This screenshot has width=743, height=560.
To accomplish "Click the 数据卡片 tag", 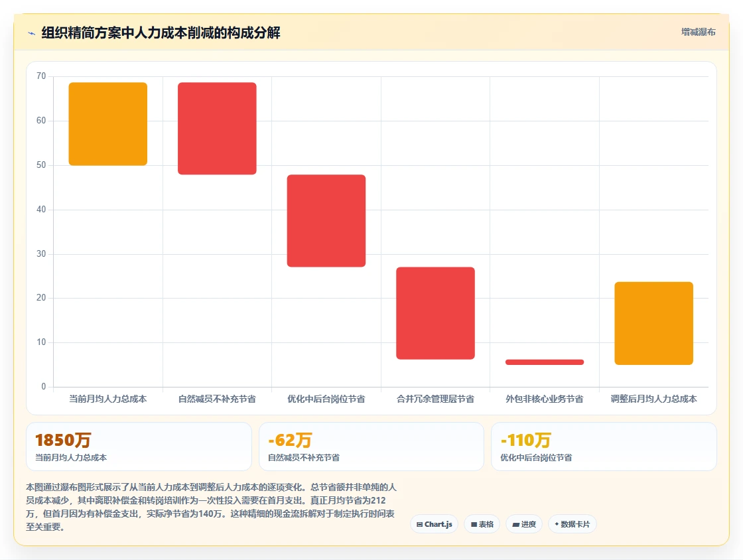I will click(572, 524).
